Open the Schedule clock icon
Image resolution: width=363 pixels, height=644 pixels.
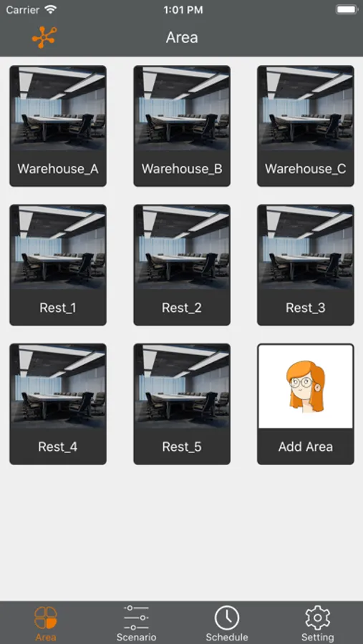(x=227, y=618)
